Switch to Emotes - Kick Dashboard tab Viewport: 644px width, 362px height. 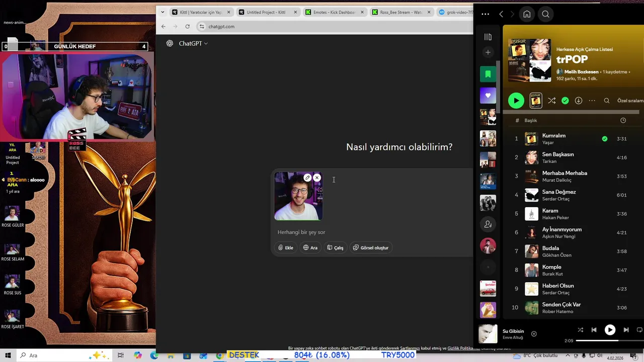coord(334,12)
